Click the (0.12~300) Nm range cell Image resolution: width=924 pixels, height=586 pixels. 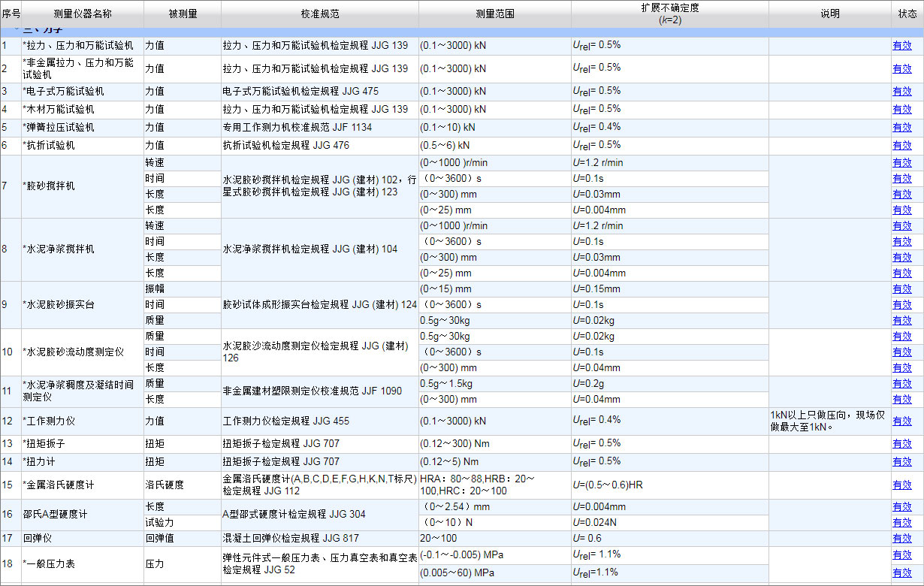pyautogui.click(x=494, y=444)
